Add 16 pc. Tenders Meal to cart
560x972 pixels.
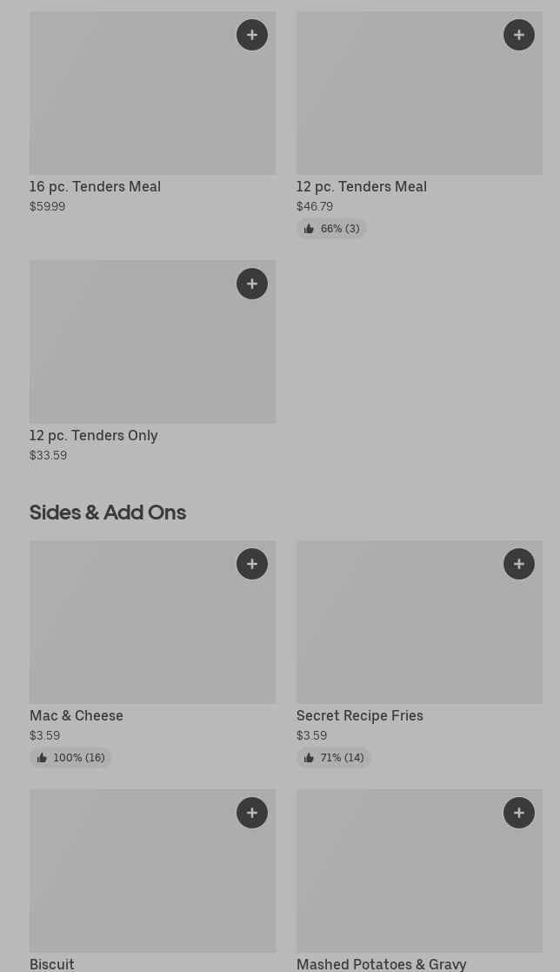click(252, 35)
